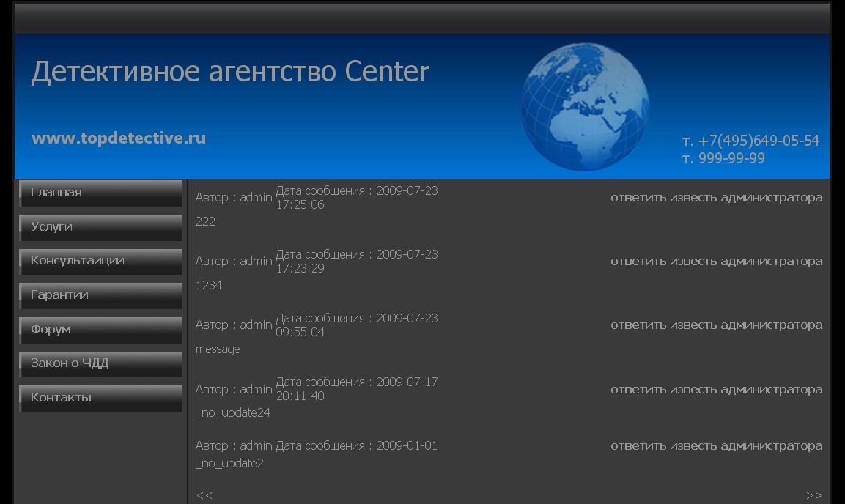The height and width of the screenshot is (504, 845).
Task: Click известь администратора for the 2009-01-01 post
Action: pyautogui.click(x=746, y=446)
